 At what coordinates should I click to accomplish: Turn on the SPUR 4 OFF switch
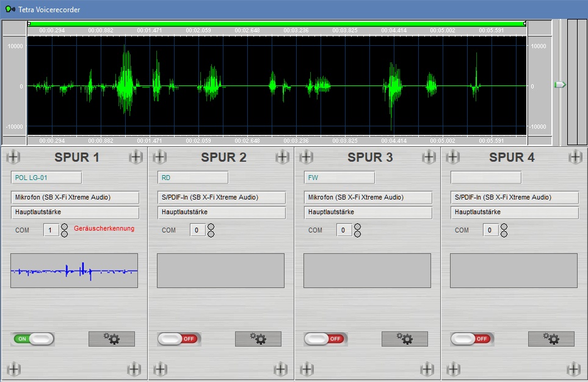click(473, 339)
